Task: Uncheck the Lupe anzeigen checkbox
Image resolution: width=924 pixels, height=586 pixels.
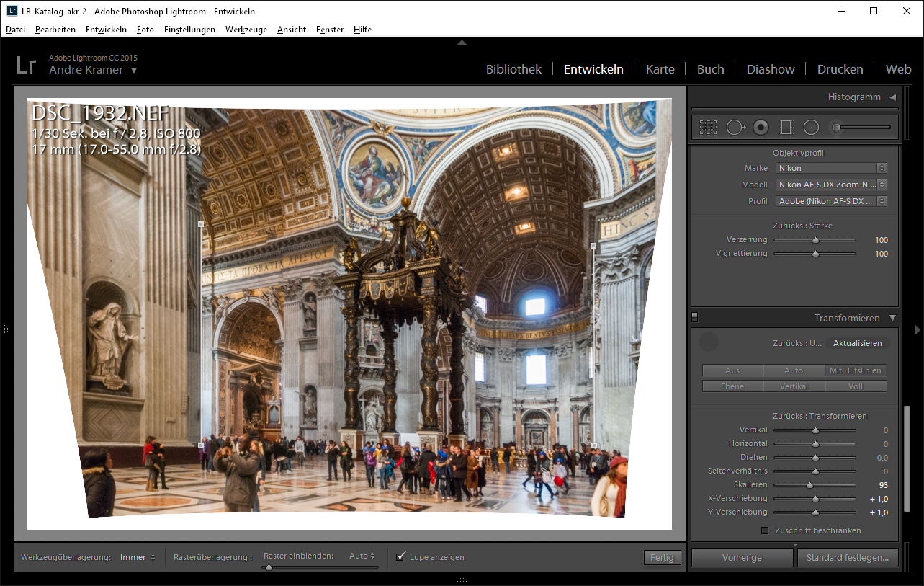Action: pyautogui.click(x=400, y=557)
